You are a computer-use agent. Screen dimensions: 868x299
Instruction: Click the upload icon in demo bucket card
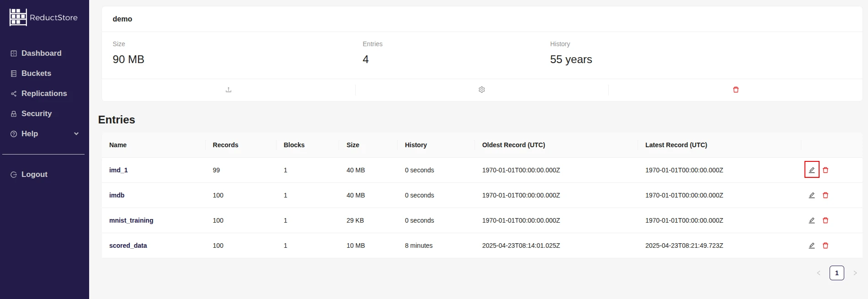click(229, 90)
